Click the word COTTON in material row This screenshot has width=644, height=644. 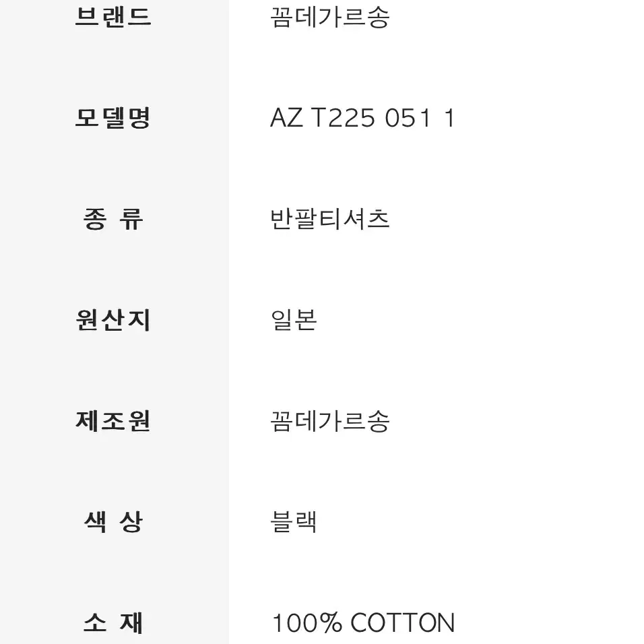pyautogui.click(x=403, y=623)
